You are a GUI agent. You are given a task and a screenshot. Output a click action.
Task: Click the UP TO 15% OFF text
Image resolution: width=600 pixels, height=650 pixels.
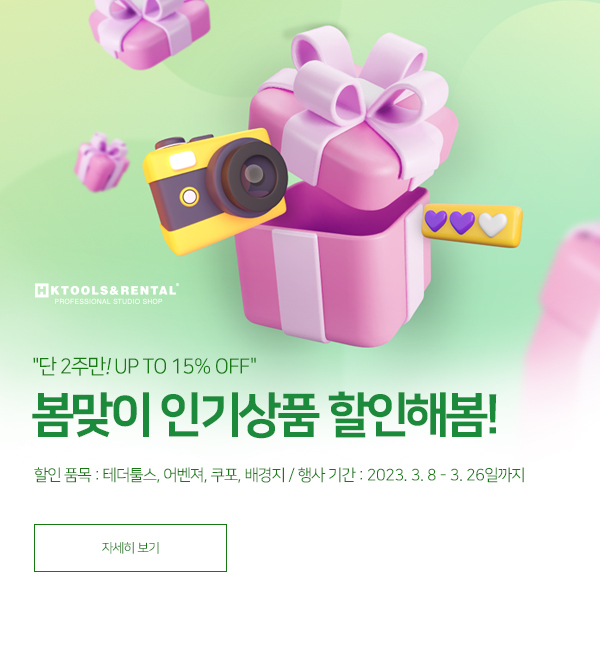(x=182, y=366)
